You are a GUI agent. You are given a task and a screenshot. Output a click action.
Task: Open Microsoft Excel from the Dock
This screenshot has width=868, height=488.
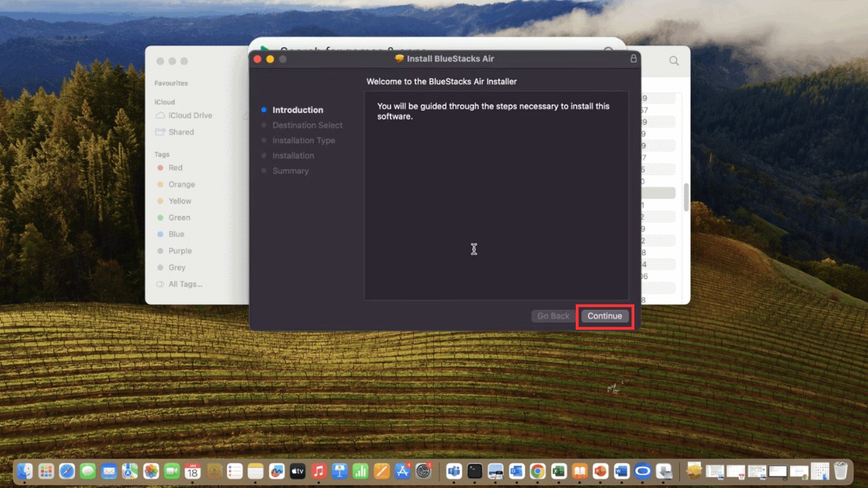(x=558, y=471)
